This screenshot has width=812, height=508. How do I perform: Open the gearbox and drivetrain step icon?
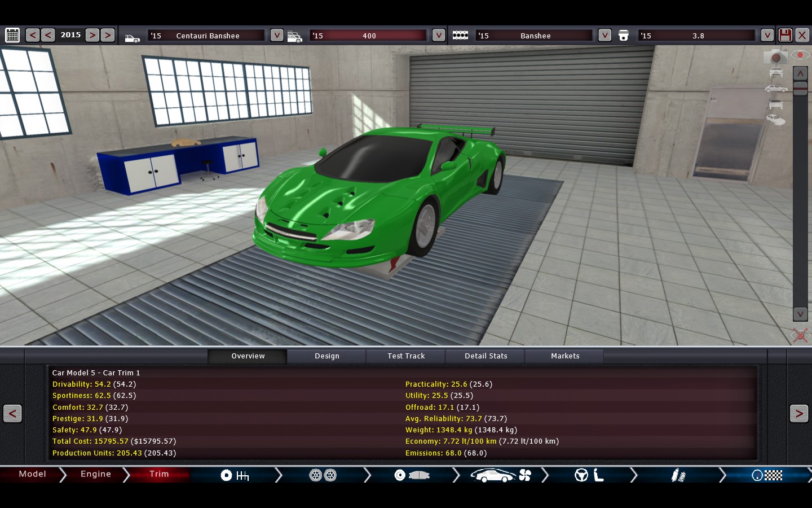(235, 475)
